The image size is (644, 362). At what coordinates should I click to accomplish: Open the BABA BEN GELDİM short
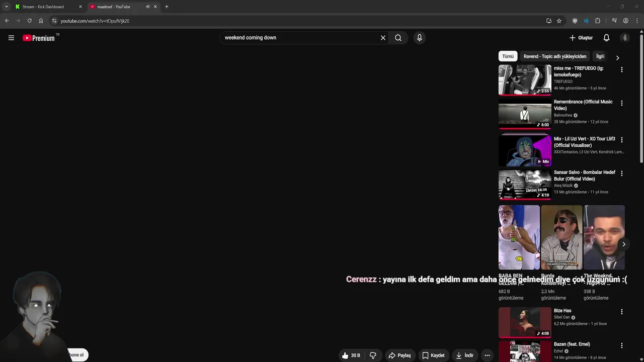(519, 237)
